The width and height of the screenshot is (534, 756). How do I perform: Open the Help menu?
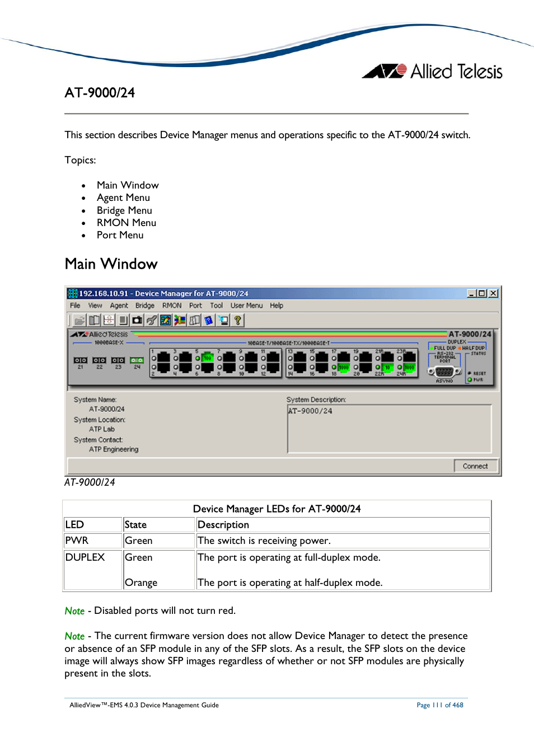coord(277,306)
